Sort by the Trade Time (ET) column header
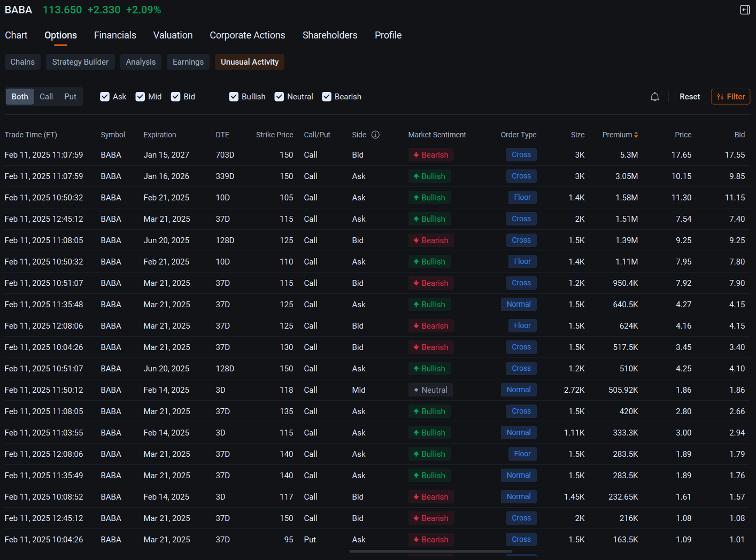Viewport: 756px width, 560px height. (x=31, y=135)
